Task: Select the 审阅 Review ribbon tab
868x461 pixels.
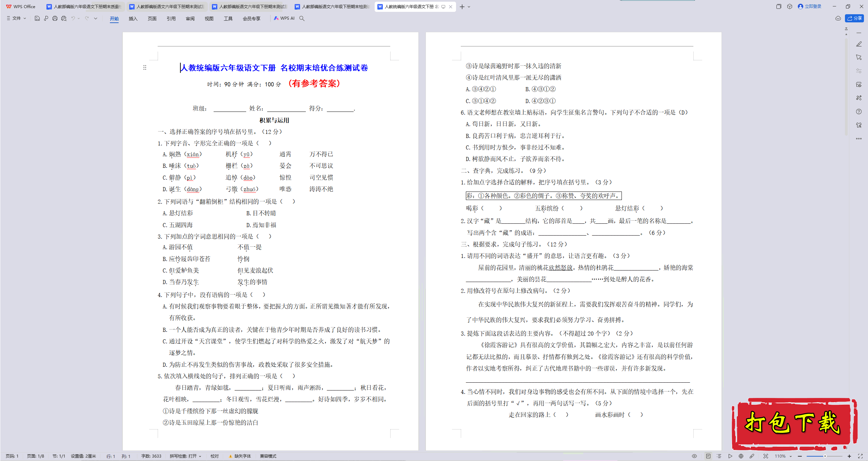Action: pos(190,19)
